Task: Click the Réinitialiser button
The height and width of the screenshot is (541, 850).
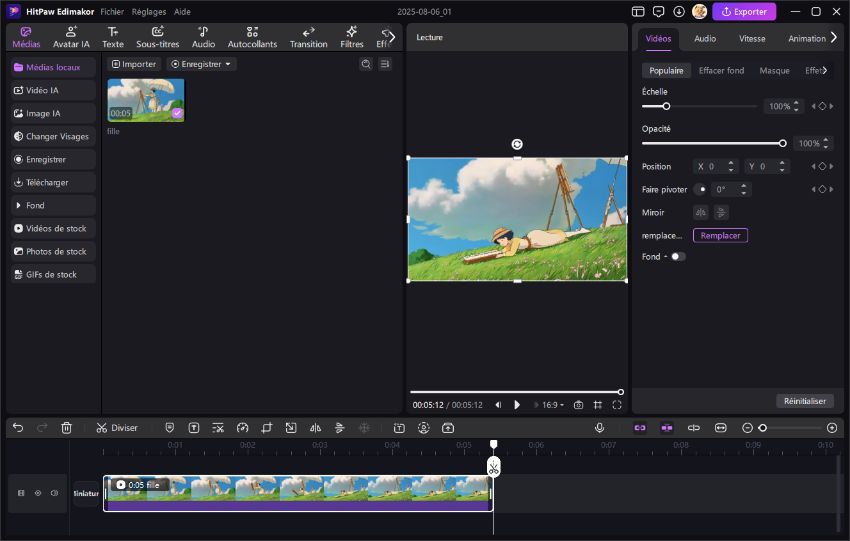Action: click(x=804, y=401)
